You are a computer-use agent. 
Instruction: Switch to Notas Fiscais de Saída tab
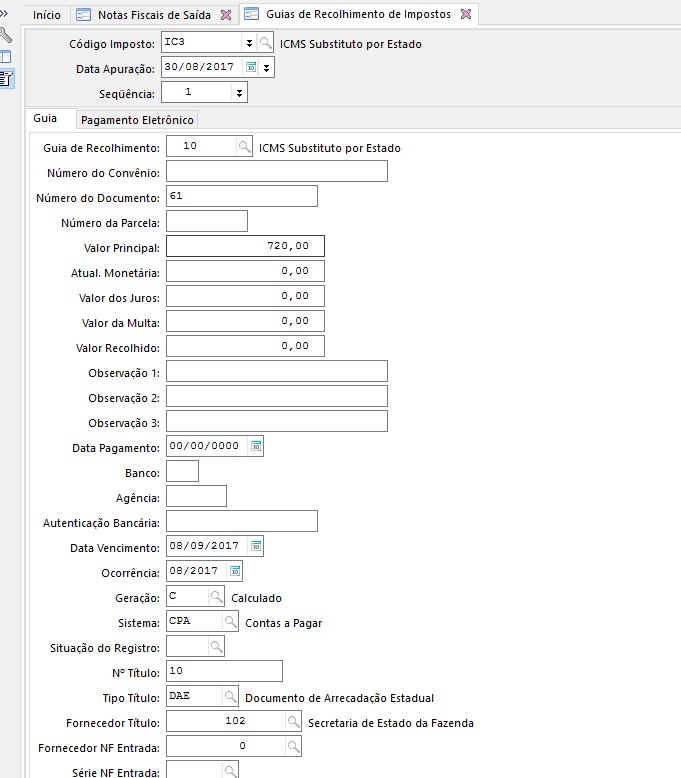tap(154, 15)
